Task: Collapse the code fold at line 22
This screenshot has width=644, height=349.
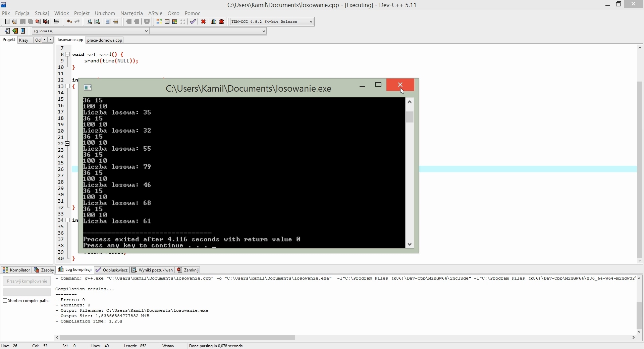Action: click(67, 144)
